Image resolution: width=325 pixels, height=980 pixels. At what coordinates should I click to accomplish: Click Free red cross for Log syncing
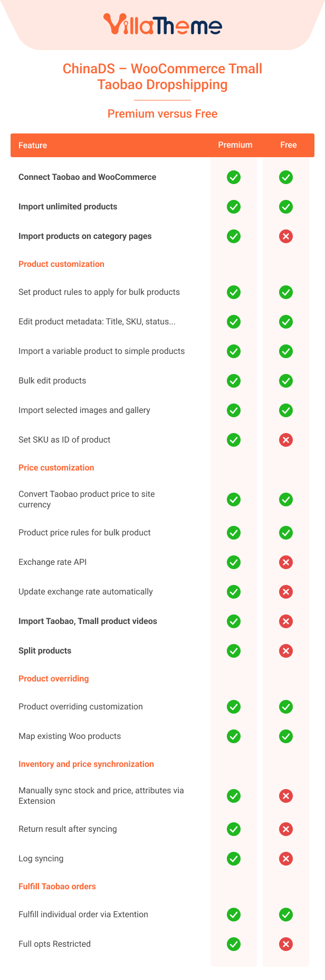(286, 859)
